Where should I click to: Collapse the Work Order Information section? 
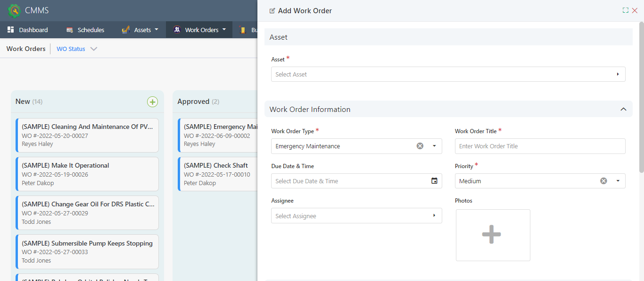click(623, 109)
